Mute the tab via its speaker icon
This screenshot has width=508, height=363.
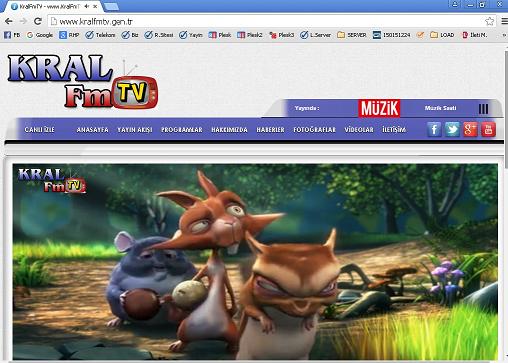tap(87, 6)
